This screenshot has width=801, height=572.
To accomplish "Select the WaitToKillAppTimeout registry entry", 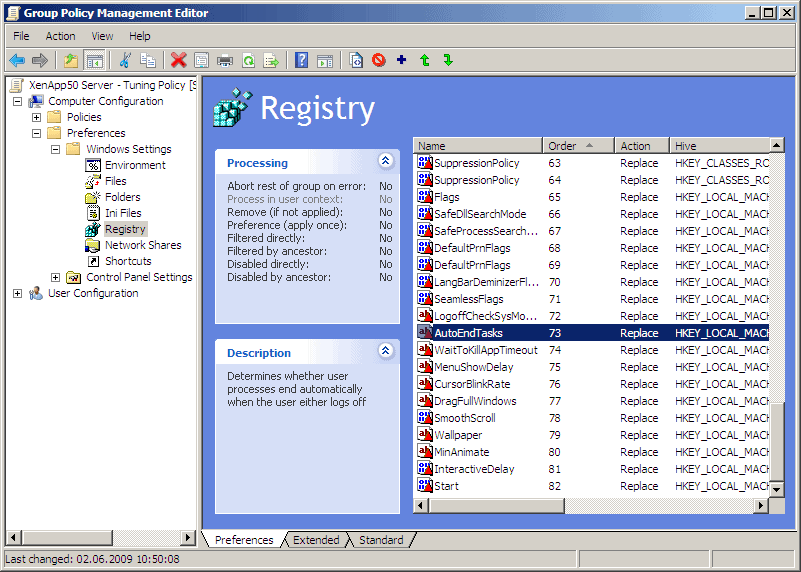I will tap(485, 350).
